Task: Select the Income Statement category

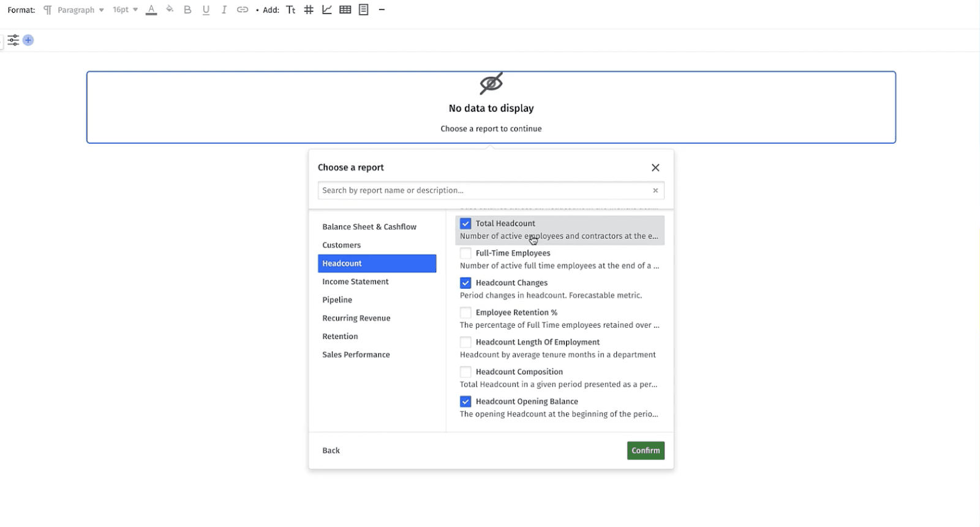Action: coord(377,282)
